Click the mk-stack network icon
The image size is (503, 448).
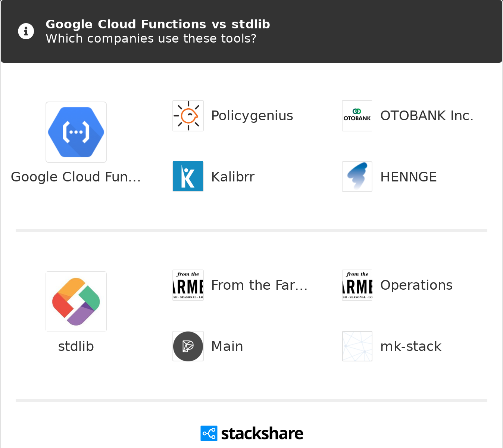[357, 346]
